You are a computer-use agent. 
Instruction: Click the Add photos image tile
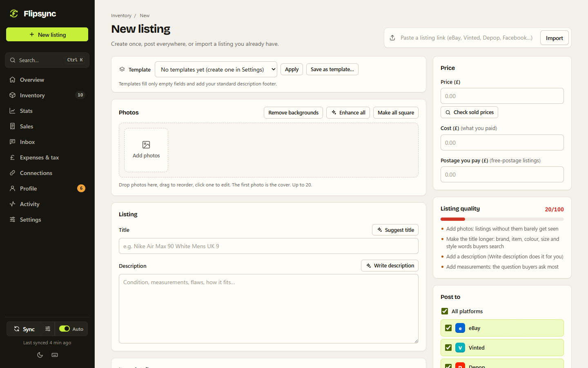click(146, 150)
